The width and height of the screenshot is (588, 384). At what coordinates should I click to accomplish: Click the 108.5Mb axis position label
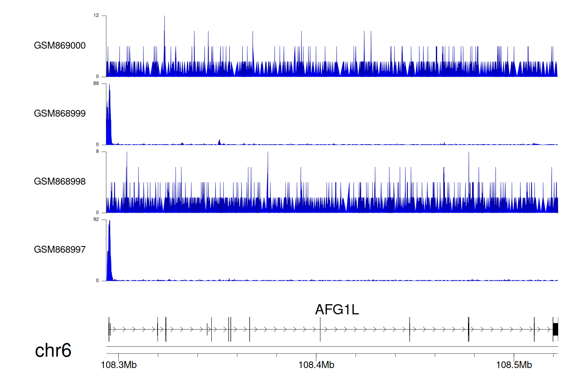[514, 365]
